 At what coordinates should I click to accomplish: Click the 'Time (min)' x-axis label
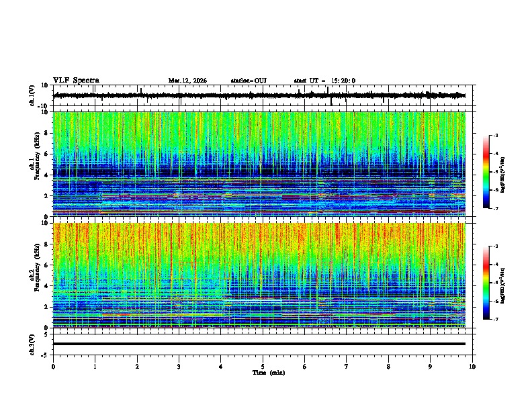269,373
